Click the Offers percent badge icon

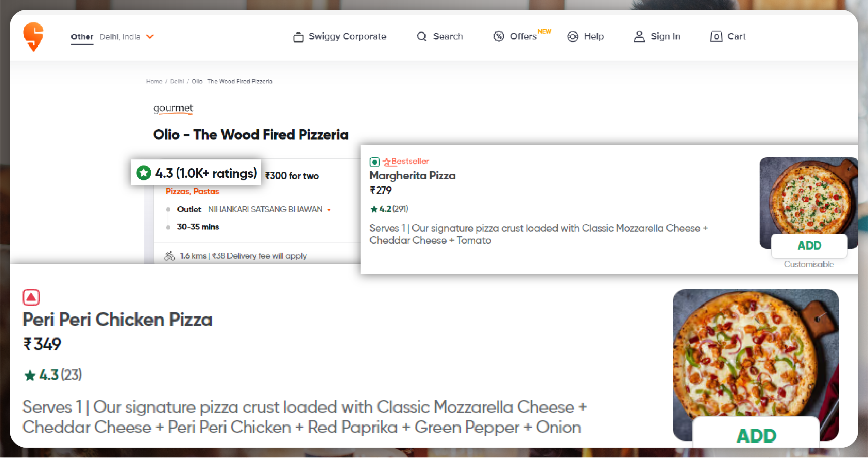click(498, 36)
